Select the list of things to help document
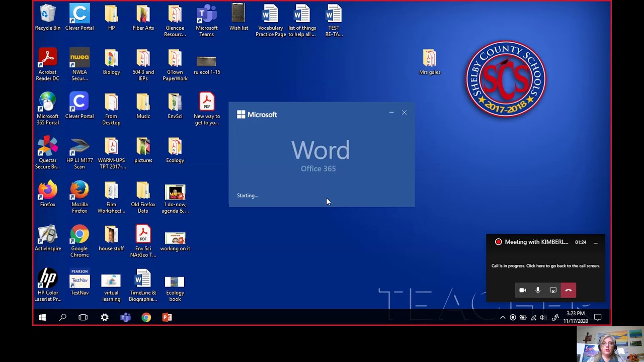 coord(302,21)
